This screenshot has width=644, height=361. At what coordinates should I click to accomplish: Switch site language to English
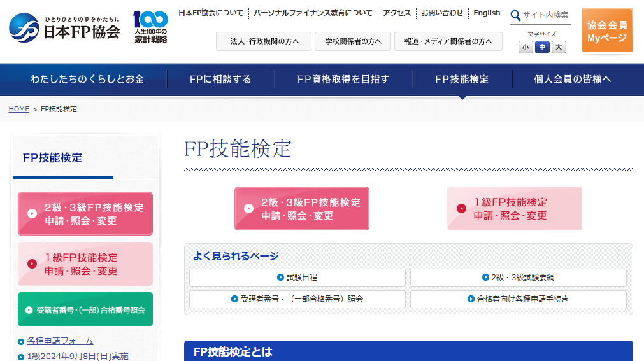(487, 13)
